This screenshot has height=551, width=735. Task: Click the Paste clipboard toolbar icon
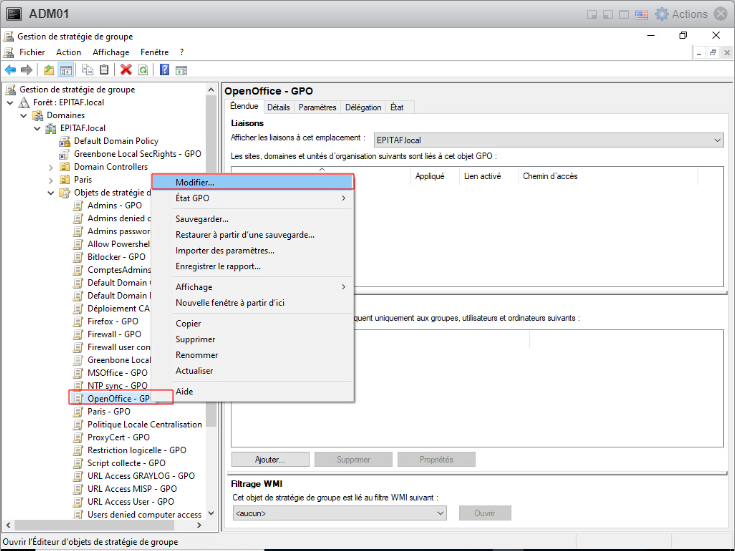tap(104, 70)
